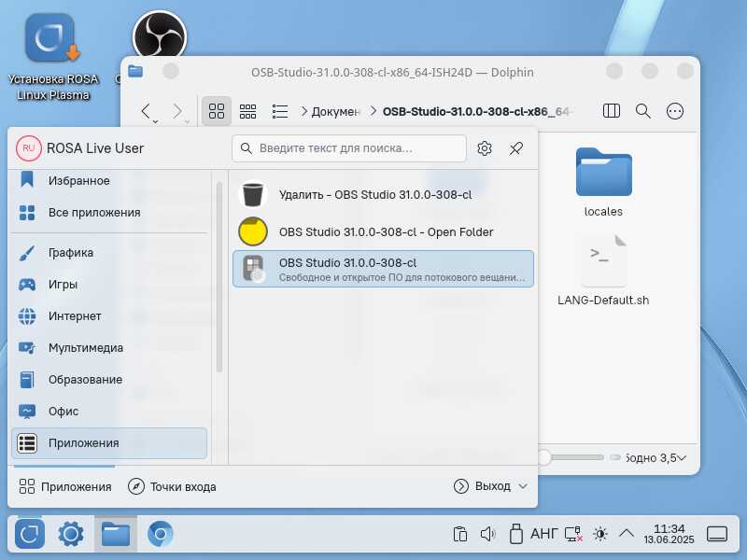
Task: Select the Приложения category in the sidebar
Action: [x=109, y=442]
